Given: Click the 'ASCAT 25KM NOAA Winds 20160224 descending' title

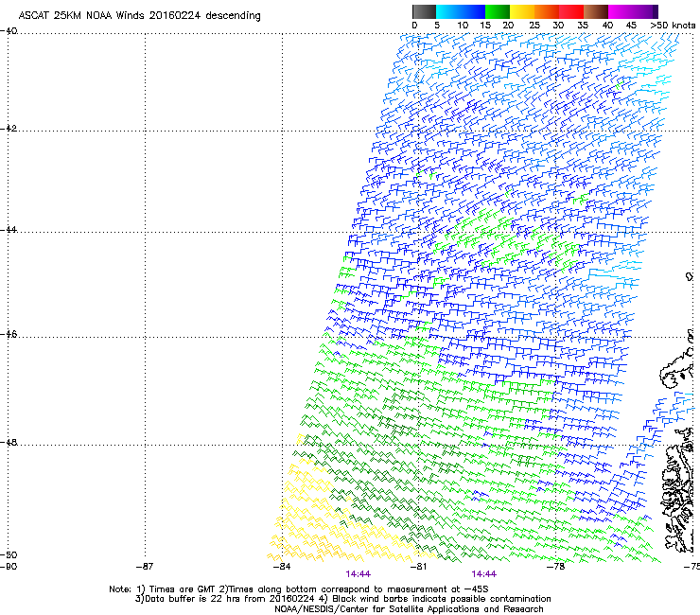Looking at the screenshot, I should click(139, 16).
